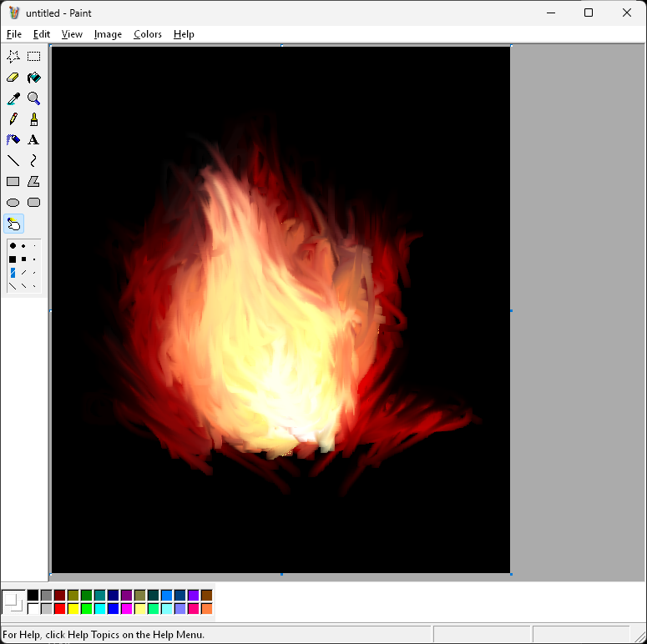Choose the smallest square brush shape
Screen dimensions: 647x644
coord(34,259)
